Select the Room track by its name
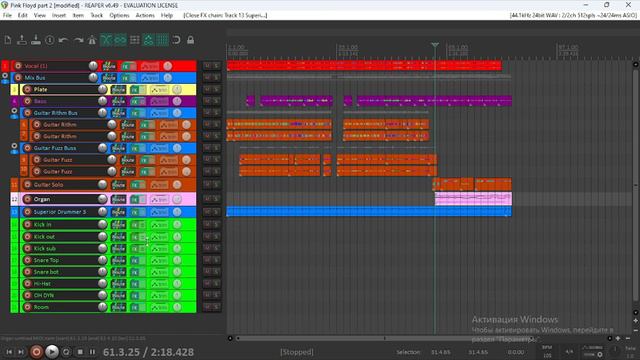 [41, 307]
